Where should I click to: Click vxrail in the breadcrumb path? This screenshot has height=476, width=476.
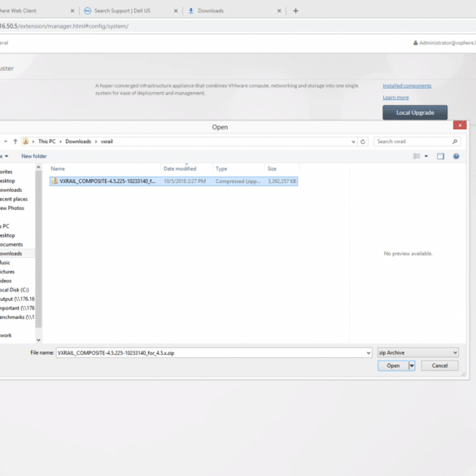(107, 142)
